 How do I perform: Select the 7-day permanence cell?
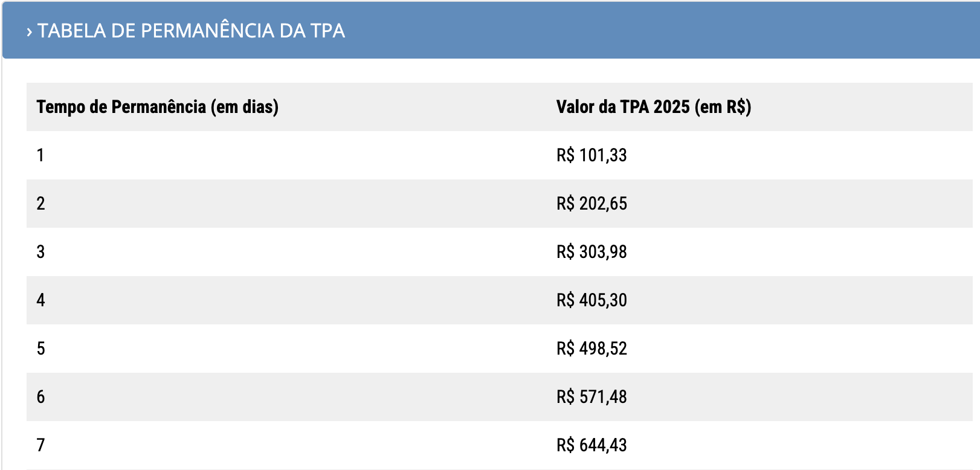click(40, 445)
